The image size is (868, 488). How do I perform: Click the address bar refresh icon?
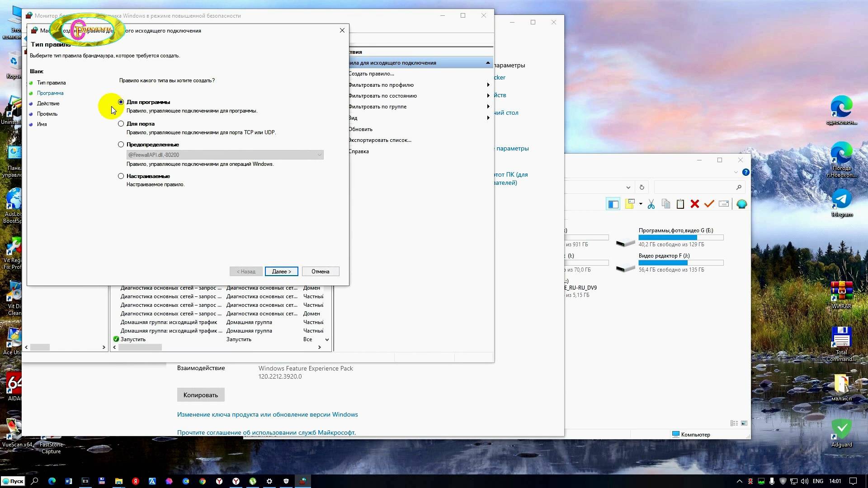(642, 187)
